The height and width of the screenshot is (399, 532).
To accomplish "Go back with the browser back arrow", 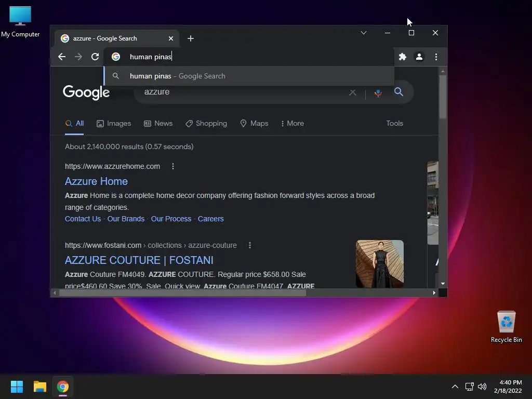I will (62, 57).
